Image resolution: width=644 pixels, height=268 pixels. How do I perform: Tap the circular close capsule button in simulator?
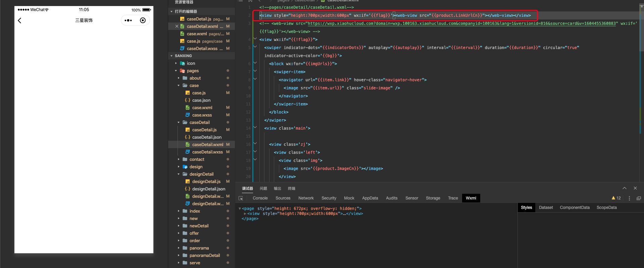click(x=143, y=20)
